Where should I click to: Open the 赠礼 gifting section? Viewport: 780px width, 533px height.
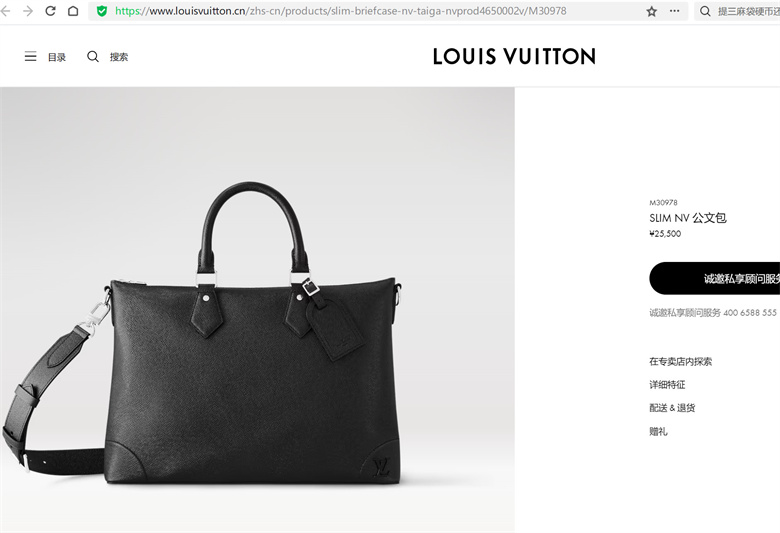[658, 431]
